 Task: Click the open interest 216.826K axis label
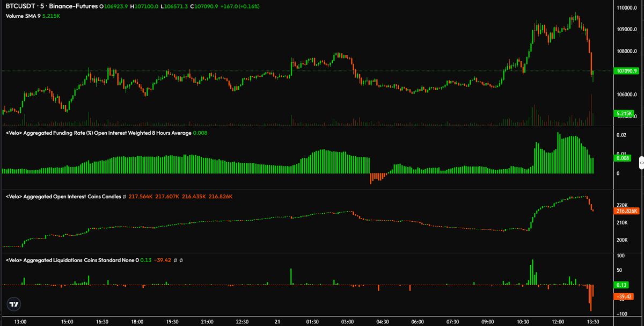(x=626, y=211)
